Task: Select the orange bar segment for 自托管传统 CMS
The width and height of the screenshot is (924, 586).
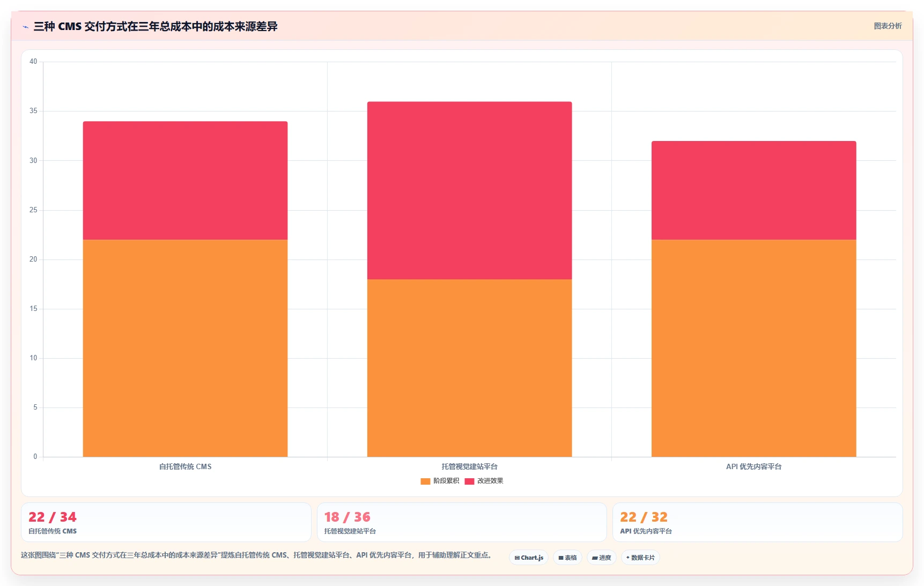Action: click(x=185, y=348)
